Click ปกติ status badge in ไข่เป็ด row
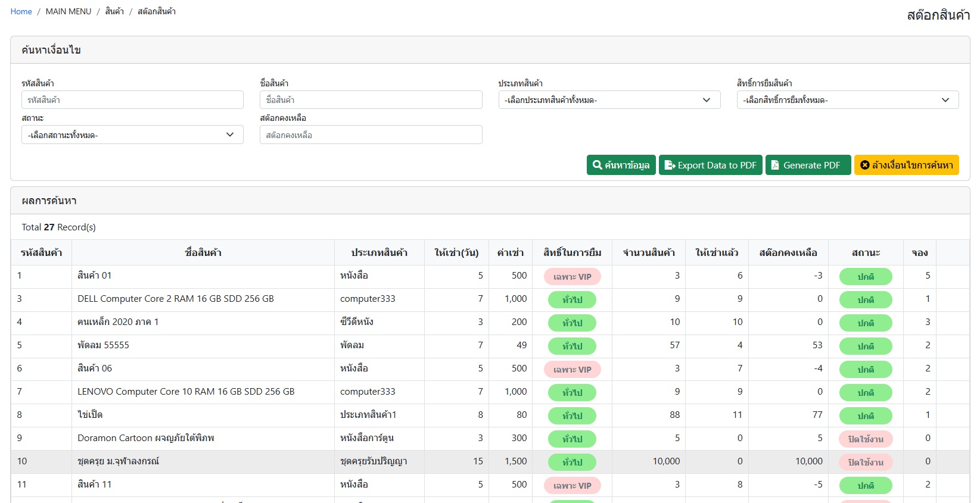This screenshot has width=980, height=503. [866, 416]
